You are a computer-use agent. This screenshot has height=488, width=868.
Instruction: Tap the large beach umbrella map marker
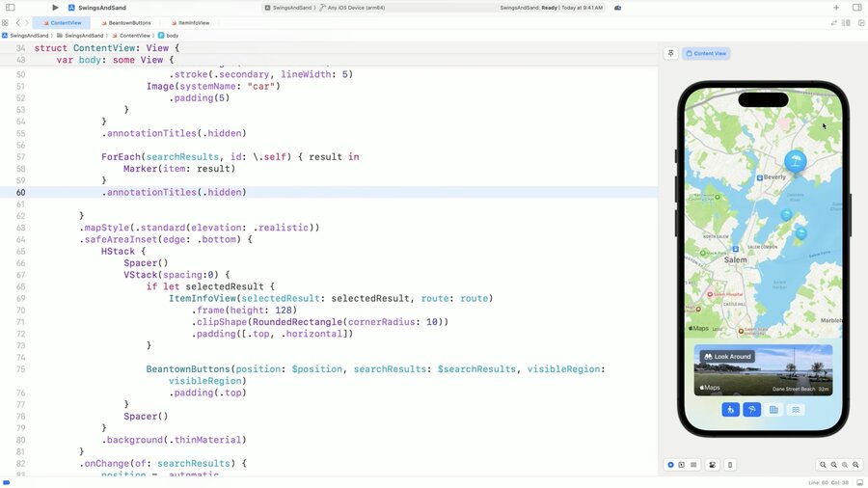[x=796, y=162]
